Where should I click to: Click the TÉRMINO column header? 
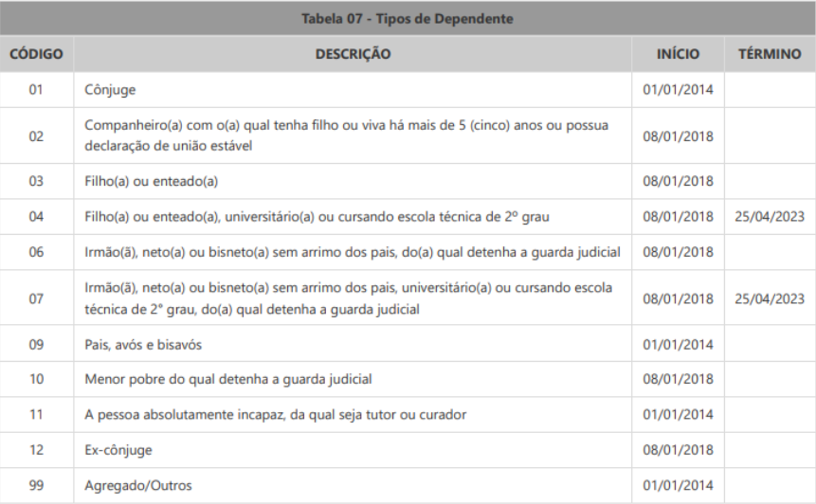(x=769, y=54)
